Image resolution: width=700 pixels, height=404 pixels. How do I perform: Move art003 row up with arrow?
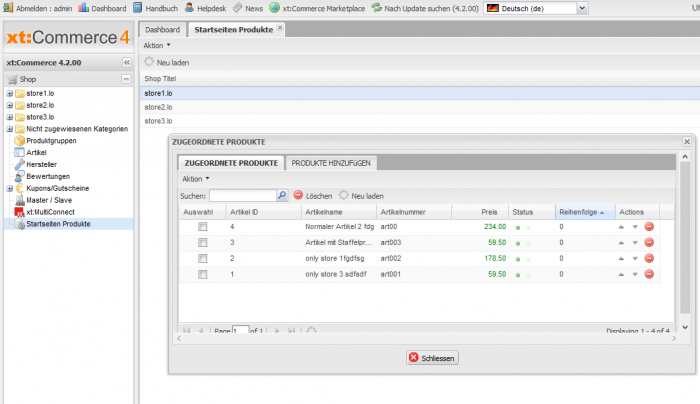pyautogui.click(x=621, y=242)
